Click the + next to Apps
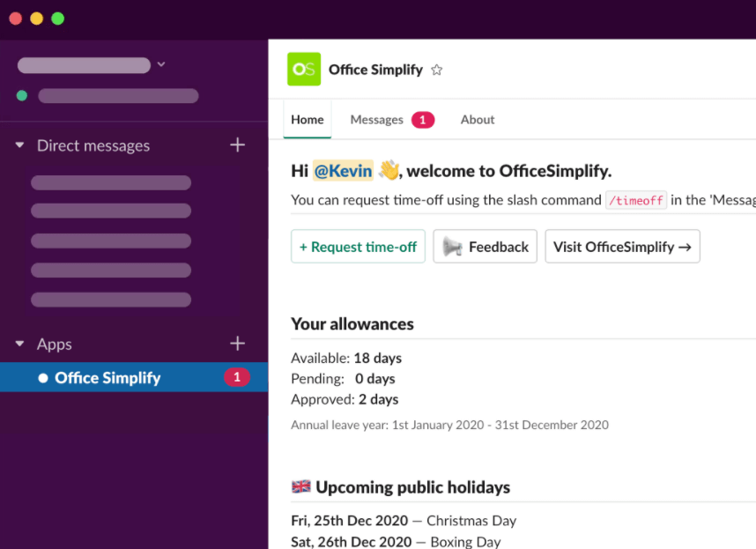Image resolution: width=756 pixels, height=549 pixels. coord(237,344)
